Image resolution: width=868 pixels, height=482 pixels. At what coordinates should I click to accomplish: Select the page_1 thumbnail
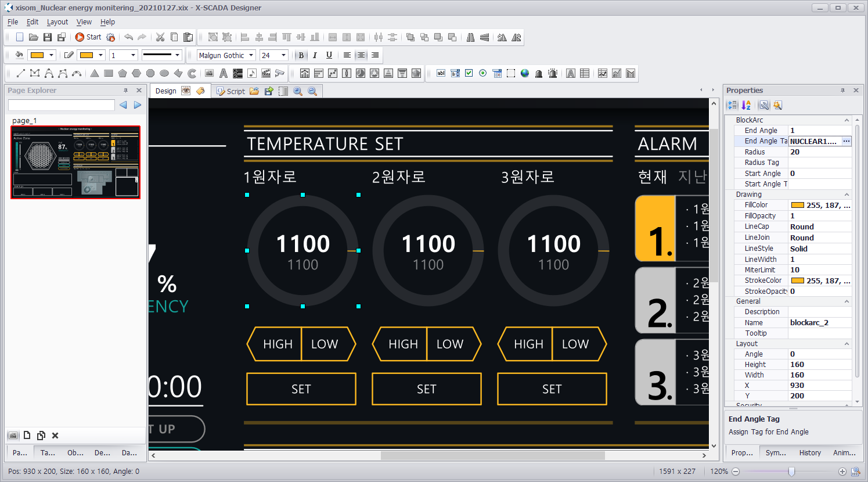pos(75,163)
